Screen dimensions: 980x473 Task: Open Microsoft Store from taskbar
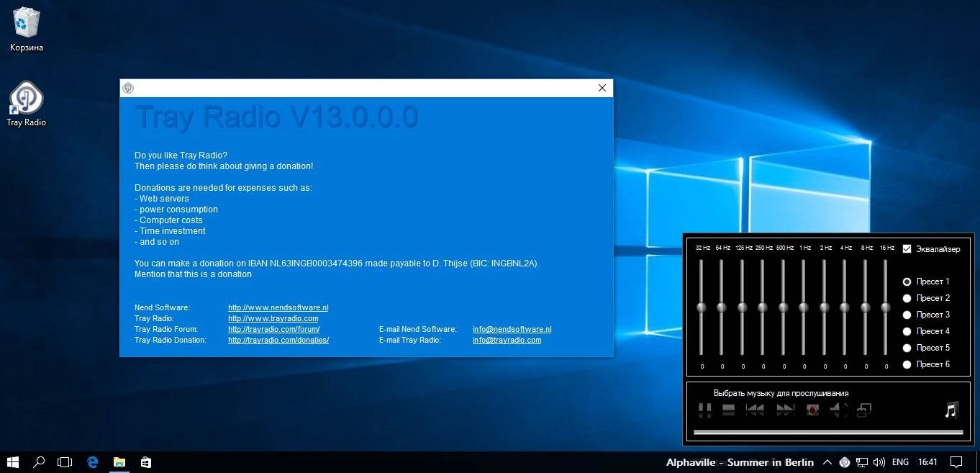coord(145,461)
